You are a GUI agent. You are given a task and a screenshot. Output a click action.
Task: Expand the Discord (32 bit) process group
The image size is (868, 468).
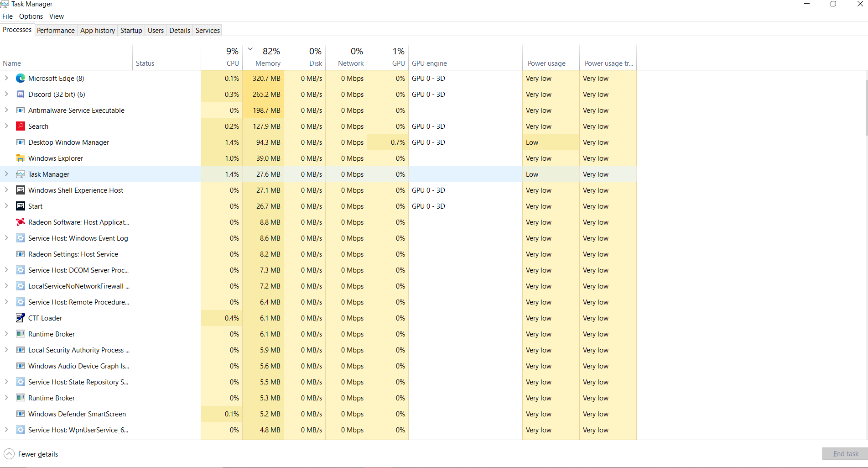coord(6,95)
